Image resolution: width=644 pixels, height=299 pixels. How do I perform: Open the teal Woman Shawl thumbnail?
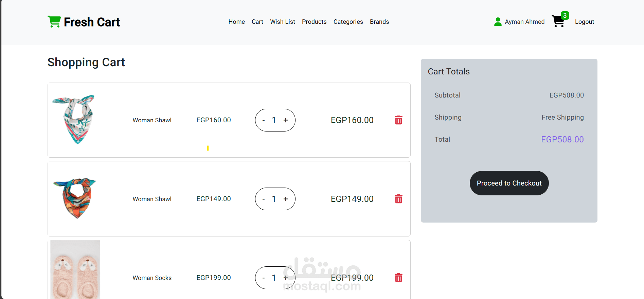74,120
